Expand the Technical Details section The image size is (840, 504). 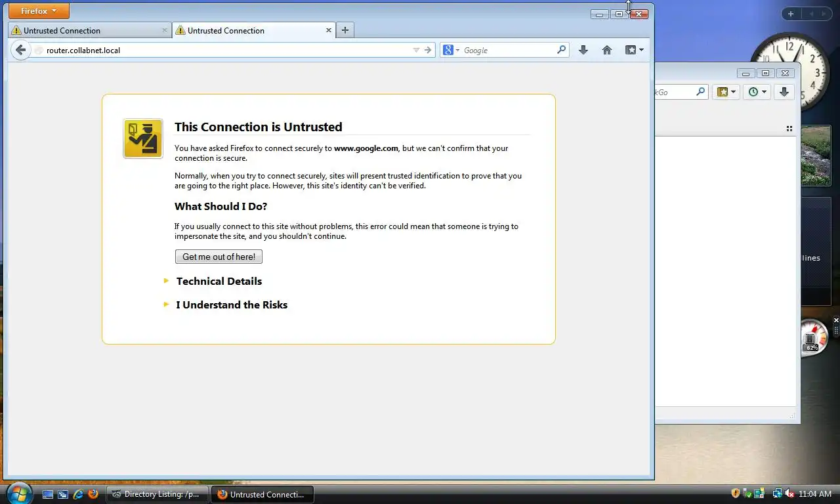pos(219,281)
